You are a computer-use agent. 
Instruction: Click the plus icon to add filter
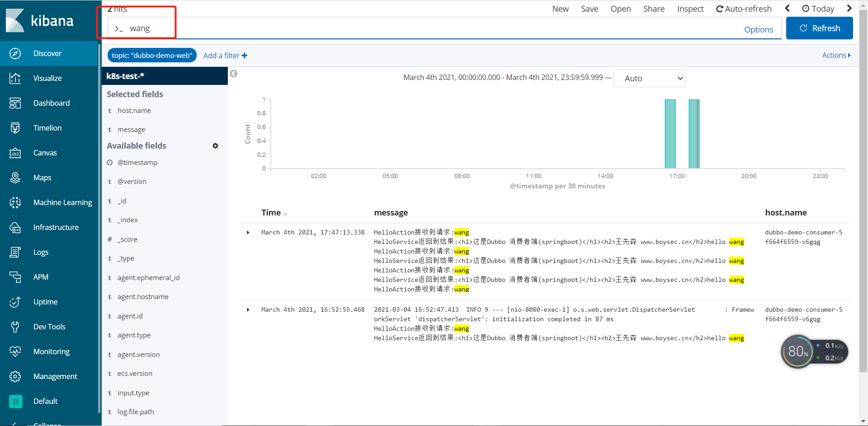(245, 56)
